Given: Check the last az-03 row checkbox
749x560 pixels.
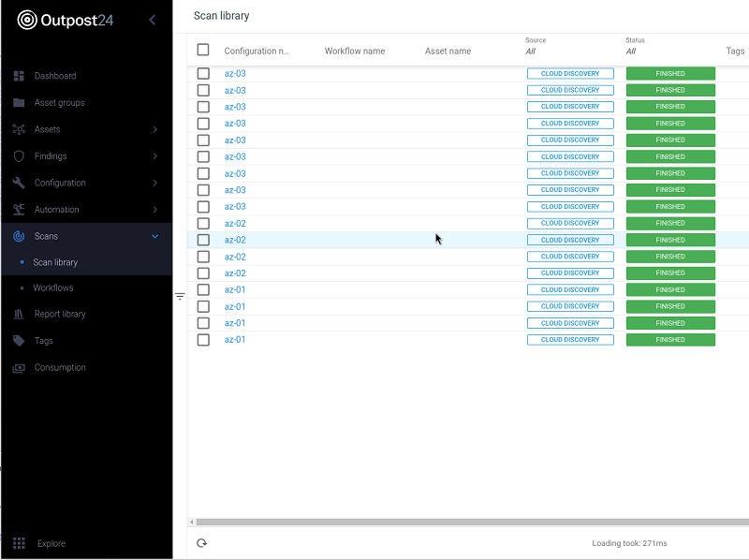Looking at the screenshot, I should click(x=203, y=206).
